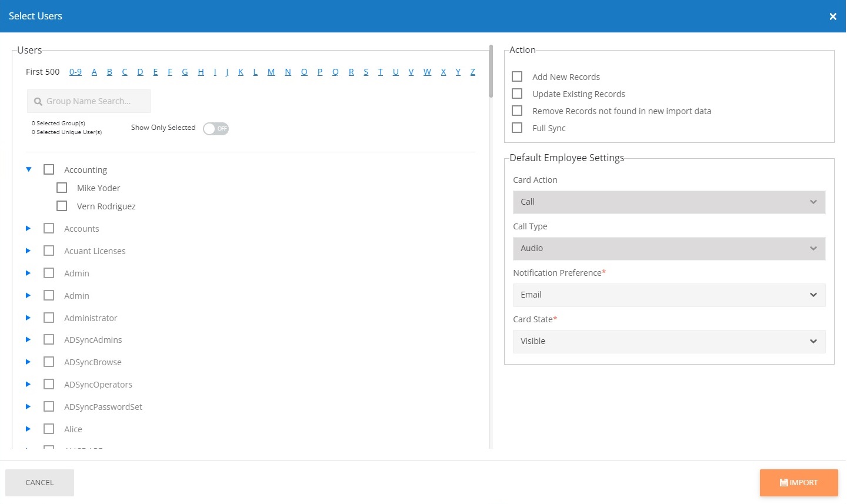Show the First 500 users
The image size is (847, 504).
pyautogui.click(x=43, y=72)
